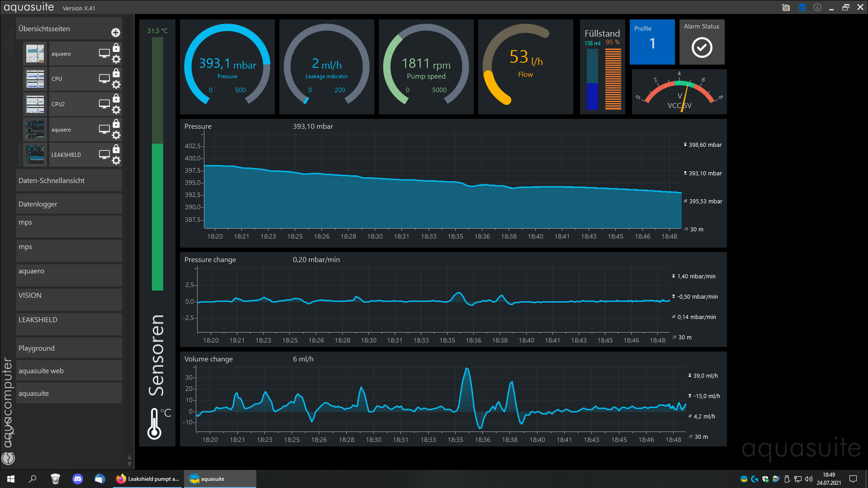The height and width of the screenshot is (488, 868).
Task: Toggle lock on the LEAKSHIELD page
Action: (x=116, y=149)
